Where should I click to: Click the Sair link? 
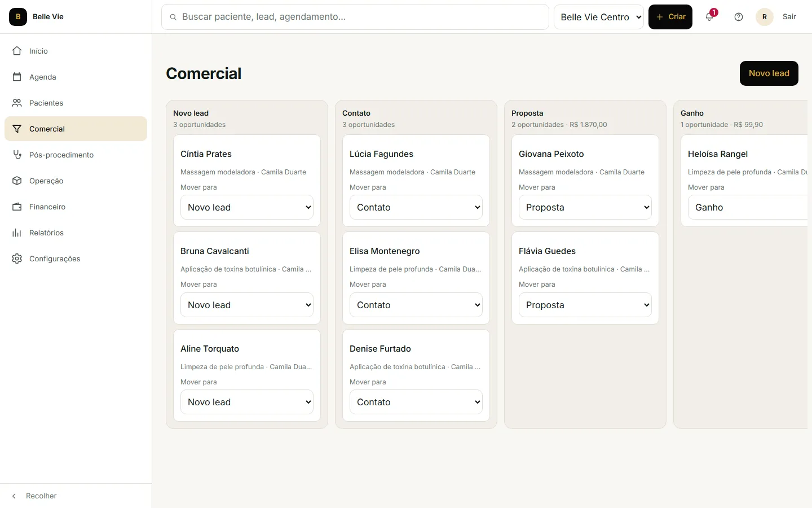point(789,17)
